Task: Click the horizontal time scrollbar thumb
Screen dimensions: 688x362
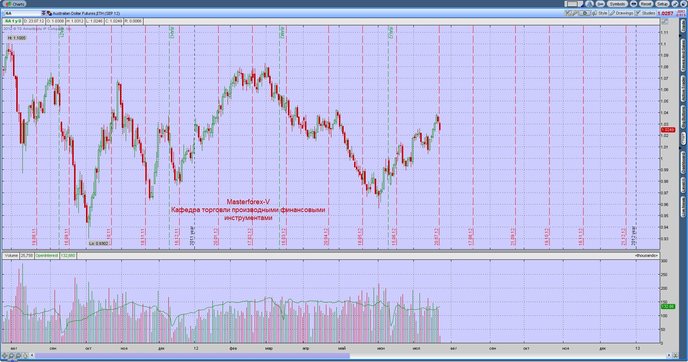Action: [192, 355]
